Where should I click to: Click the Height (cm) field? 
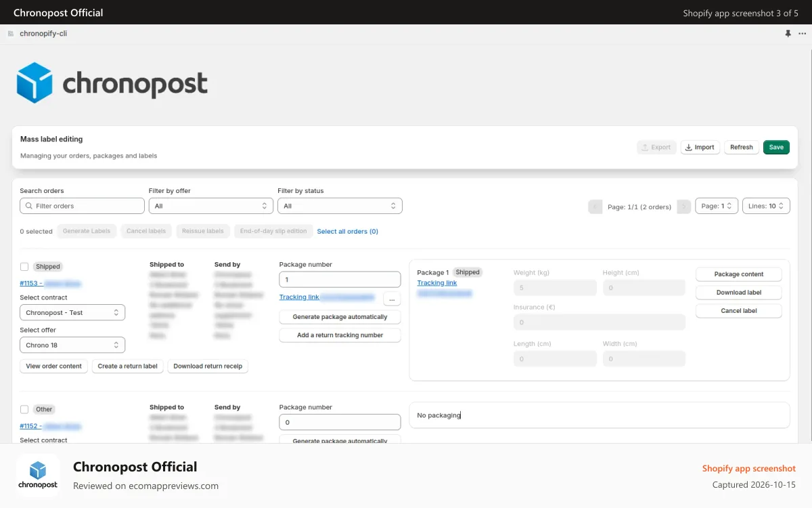coord(644,287)
